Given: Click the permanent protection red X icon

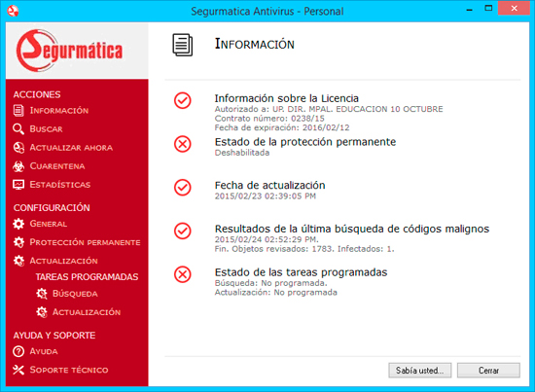Looking at the screenshot, I should point(183,144).
